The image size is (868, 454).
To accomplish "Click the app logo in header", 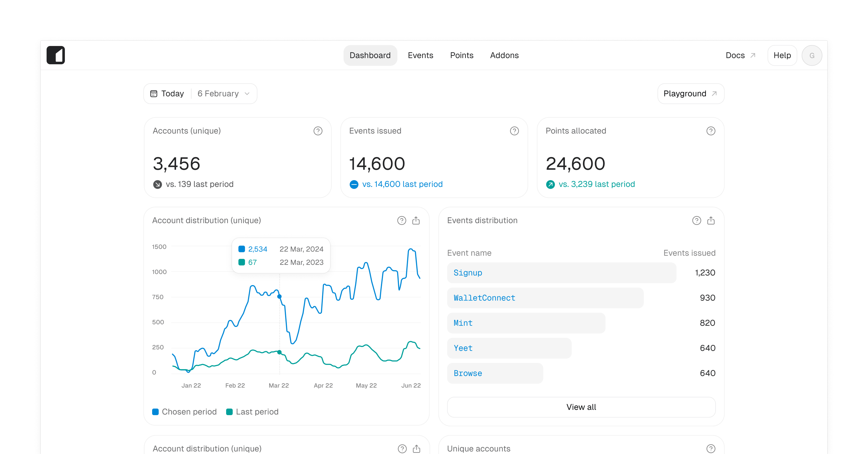I will (x=56, y=55).
